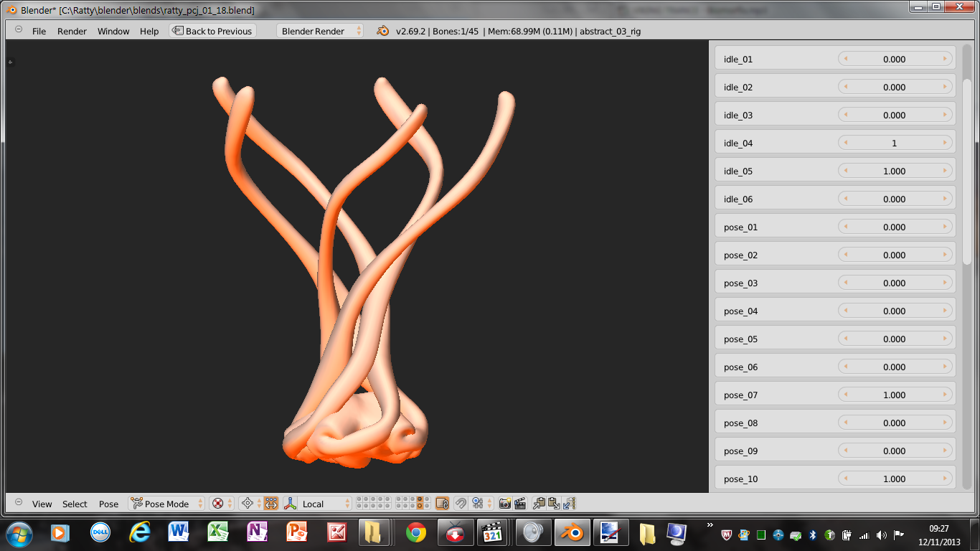The image size is (980, 551).
Task: Decrease pose_02 value with left arrow
Action: click(846, 255)
